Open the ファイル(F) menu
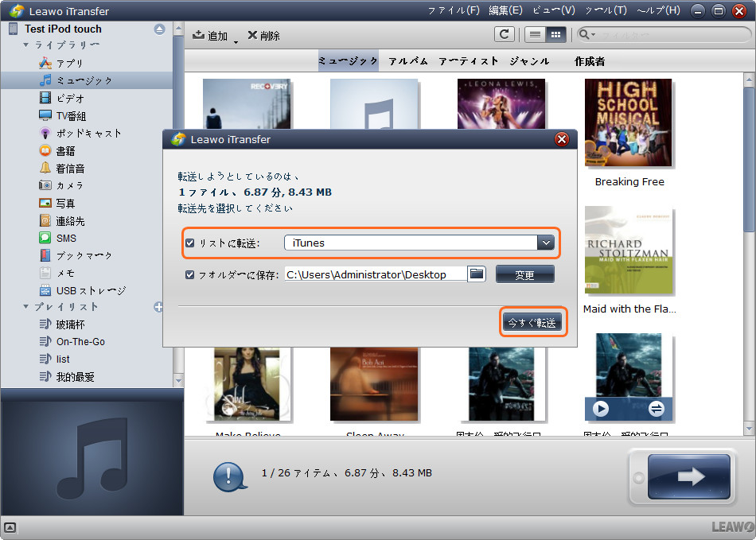The height and width of the screenshot is (540, 756). click(x=454, y=10)
